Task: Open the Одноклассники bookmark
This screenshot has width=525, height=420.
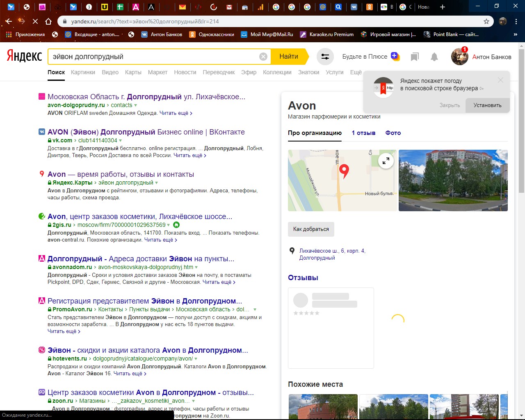Action: (x=212, y=34)
